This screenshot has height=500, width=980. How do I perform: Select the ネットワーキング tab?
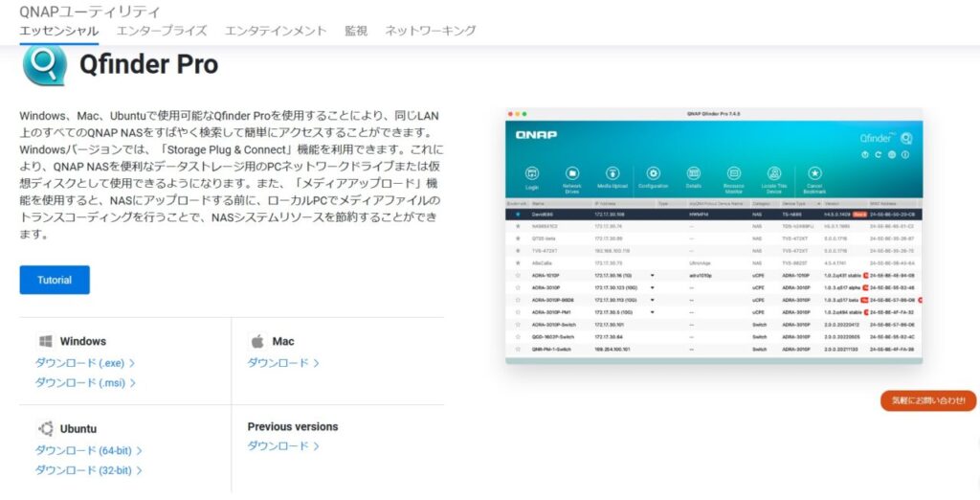pos(430,31)
